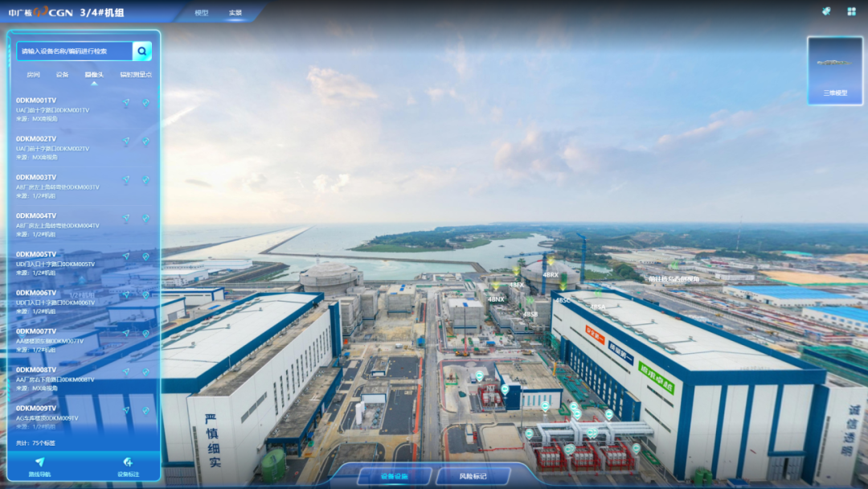868x489 pixels.
Task: Click the grid menu icon at top right
Action: coord(851,11)
